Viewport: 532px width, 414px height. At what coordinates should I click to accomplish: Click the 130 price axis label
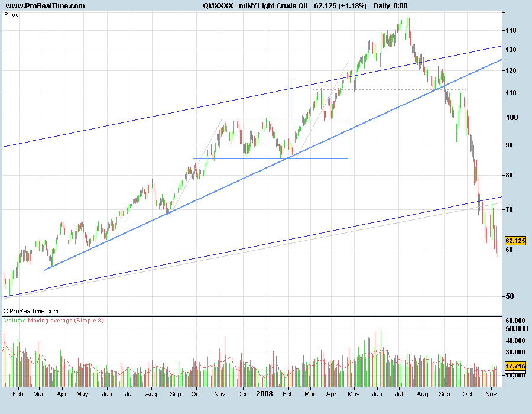(x=511, y=50)
